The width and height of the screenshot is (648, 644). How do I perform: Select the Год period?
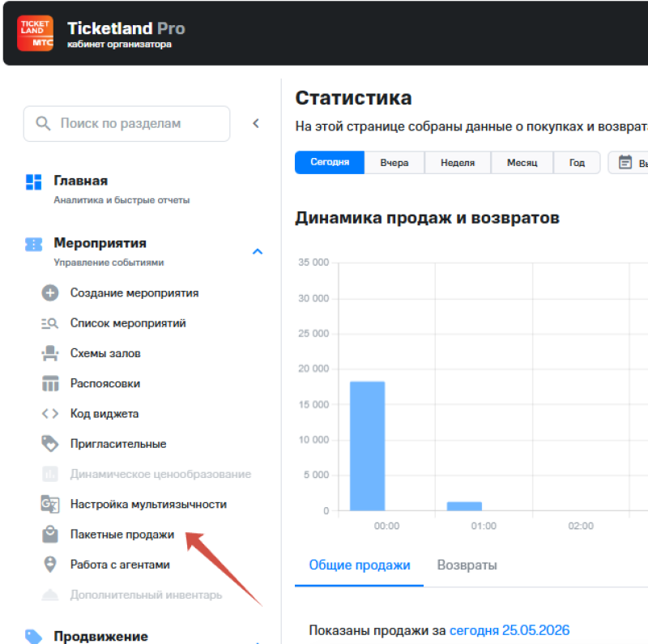tap(577, 163)
